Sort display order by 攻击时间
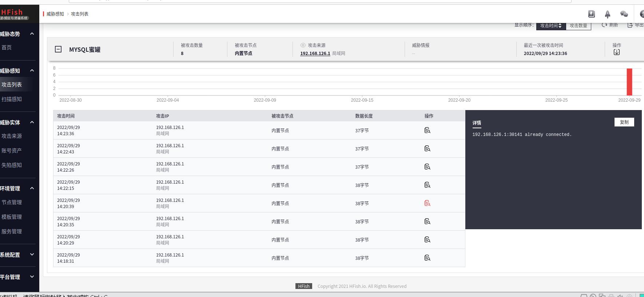Image resolution: width=644 pixels, height=297 pixels. pos(550,26)
